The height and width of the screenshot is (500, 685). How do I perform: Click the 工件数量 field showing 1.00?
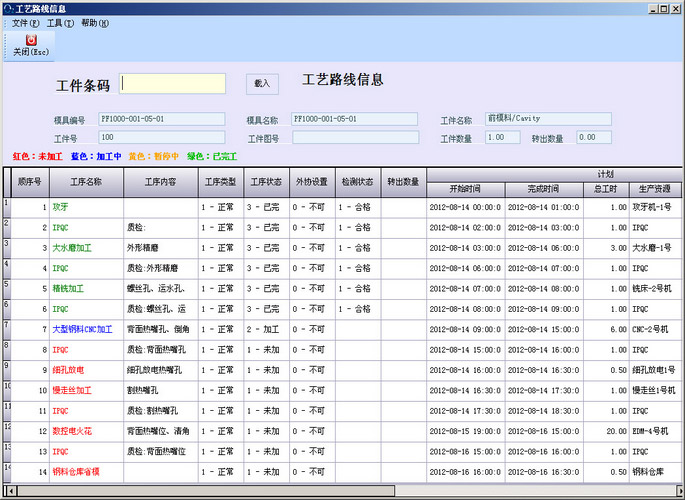pyautogui.click(x=502, y=138)
